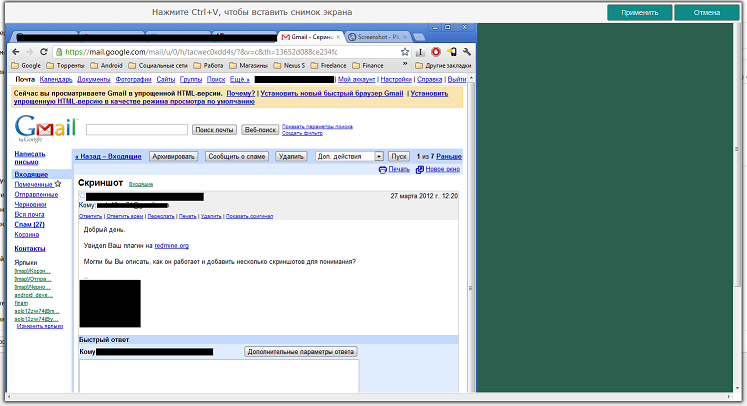The width and height of the screenshot is (747, 406).
Task: Open the Черновики sidebar link
Action: pyautogui.click(x=30, y=204)
